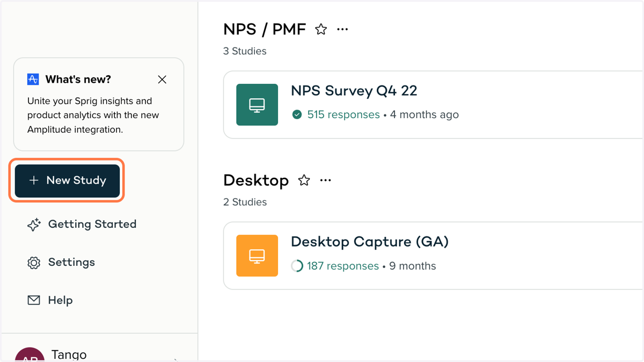Click the Amplitude logo icon
The height and width of the screenshot is (362, 644).
[x=33, y=79]
